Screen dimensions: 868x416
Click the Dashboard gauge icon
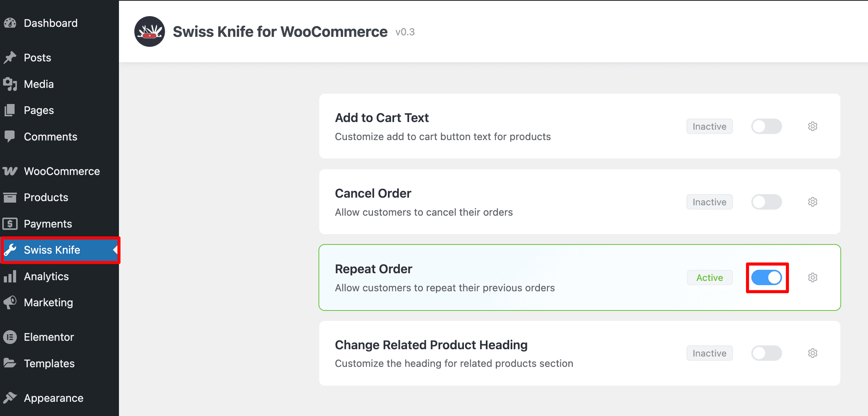point(10,23)
